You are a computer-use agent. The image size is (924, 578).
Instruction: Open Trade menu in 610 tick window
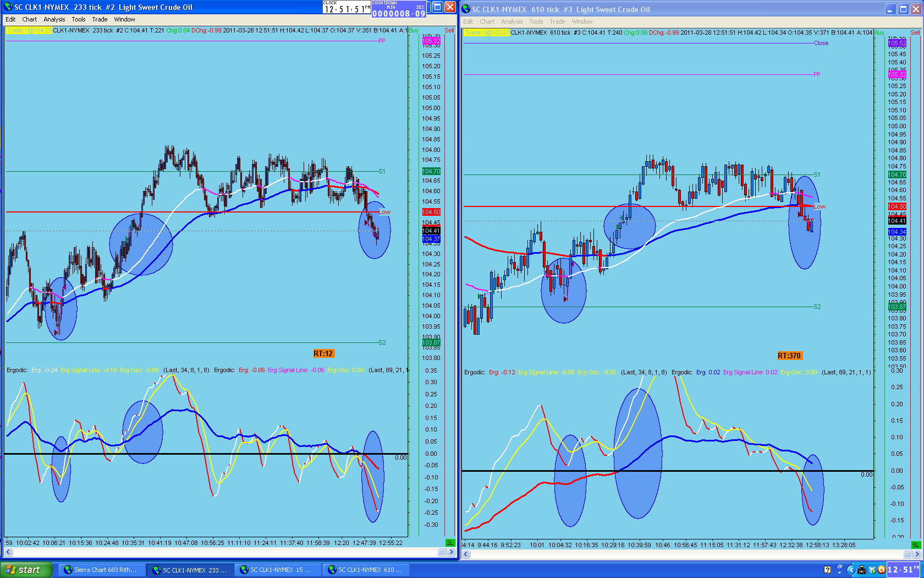pos(557,21)
